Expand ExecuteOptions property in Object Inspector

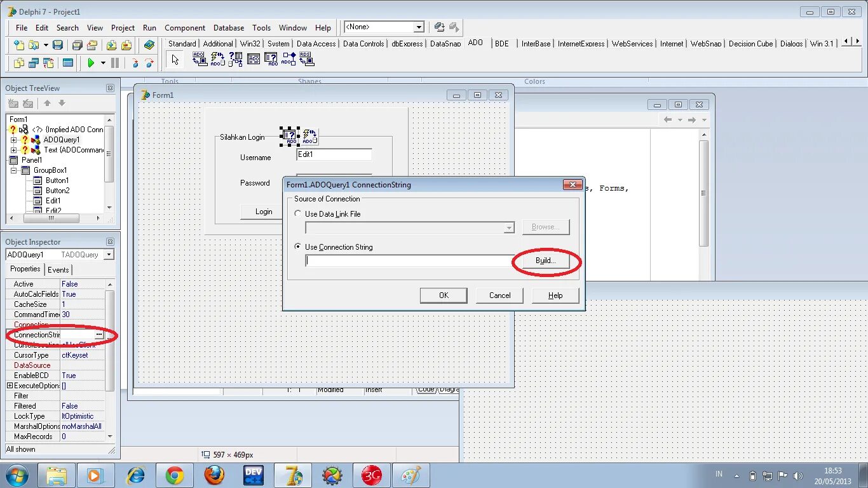coord(10,386)
